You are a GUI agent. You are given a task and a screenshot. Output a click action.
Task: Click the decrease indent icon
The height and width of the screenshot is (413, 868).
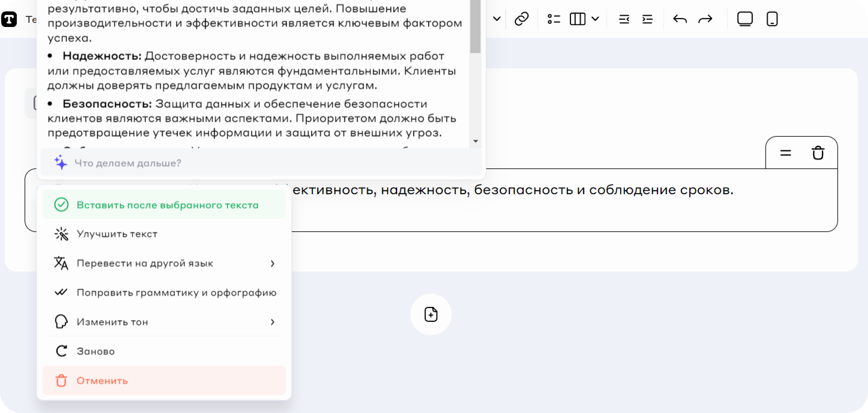pos(624,19)
